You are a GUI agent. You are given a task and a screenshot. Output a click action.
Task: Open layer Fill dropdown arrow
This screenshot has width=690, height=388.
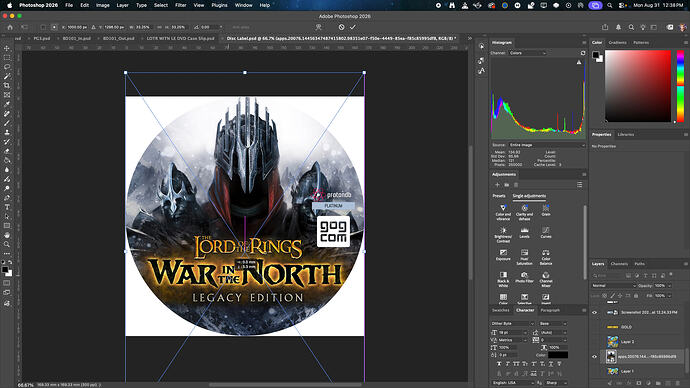[x=669, y=296]
